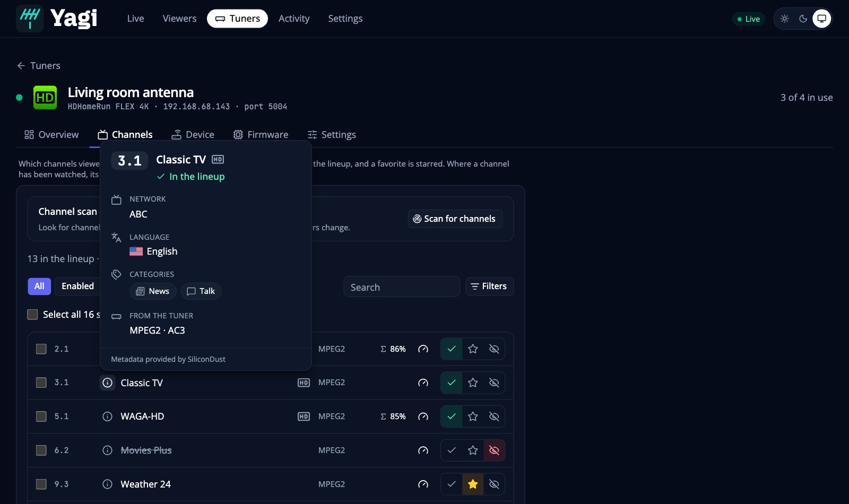Image resolution: width=849 pixels, height=504 pixels.
Task: Open info for WAGA-HD channel
Action: click(x=108, y=416)
